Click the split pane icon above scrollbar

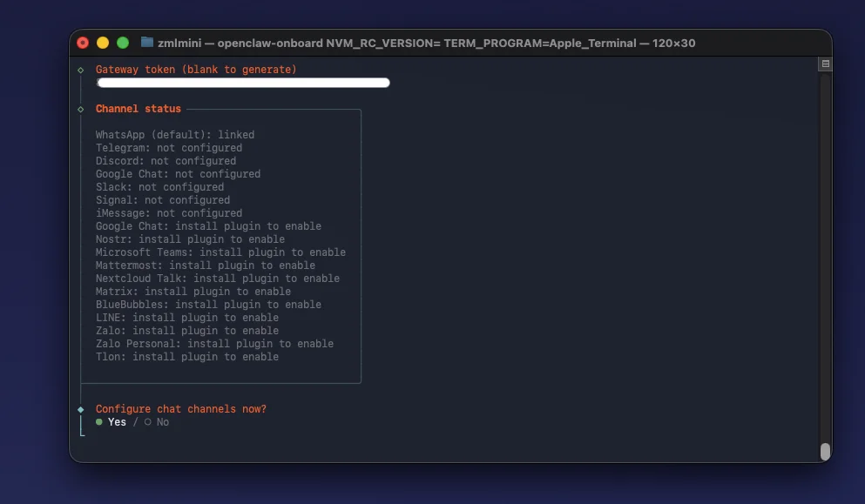tap(825, 64)
